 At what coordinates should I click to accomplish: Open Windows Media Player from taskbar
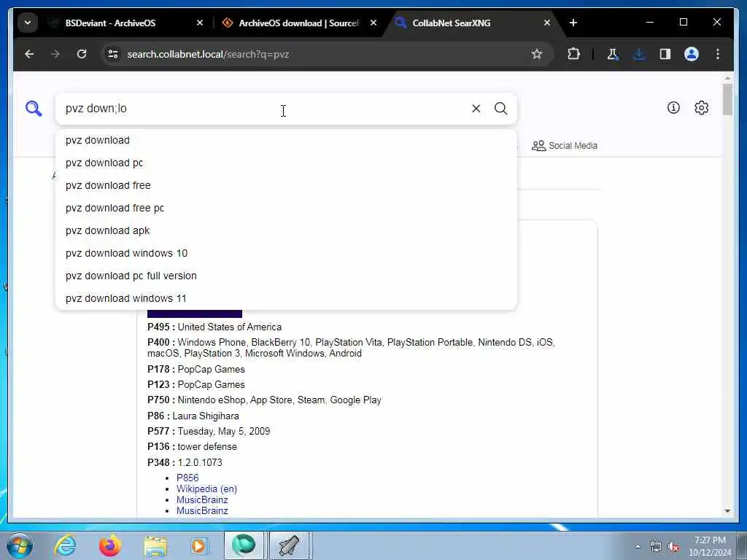tap(199, 545)
